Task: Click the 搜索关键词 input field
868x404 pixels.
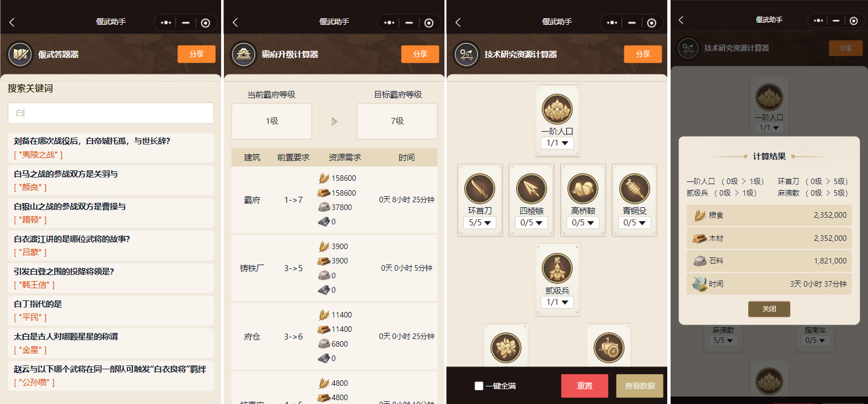Action: point(111,113)
